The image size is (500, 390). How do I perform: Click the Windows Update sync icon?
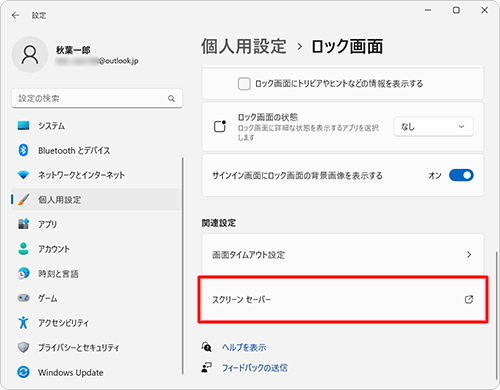[23, 372]
